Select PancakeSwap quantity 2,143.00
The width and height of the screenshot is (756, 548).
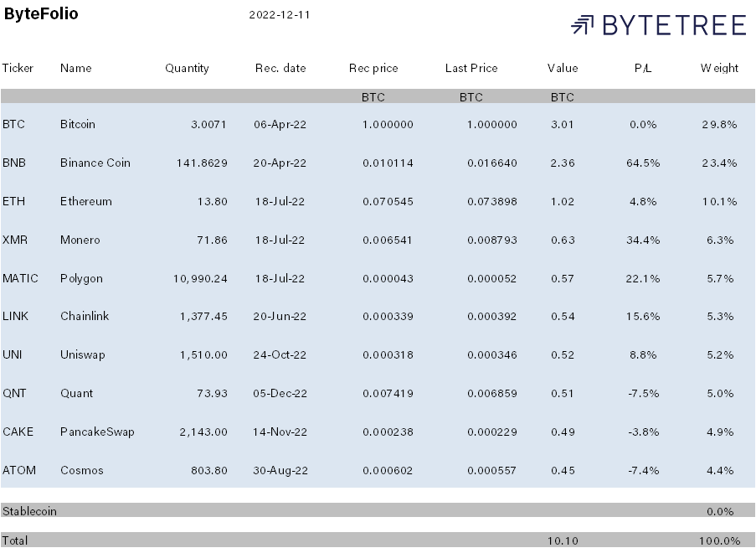(203, 432)
